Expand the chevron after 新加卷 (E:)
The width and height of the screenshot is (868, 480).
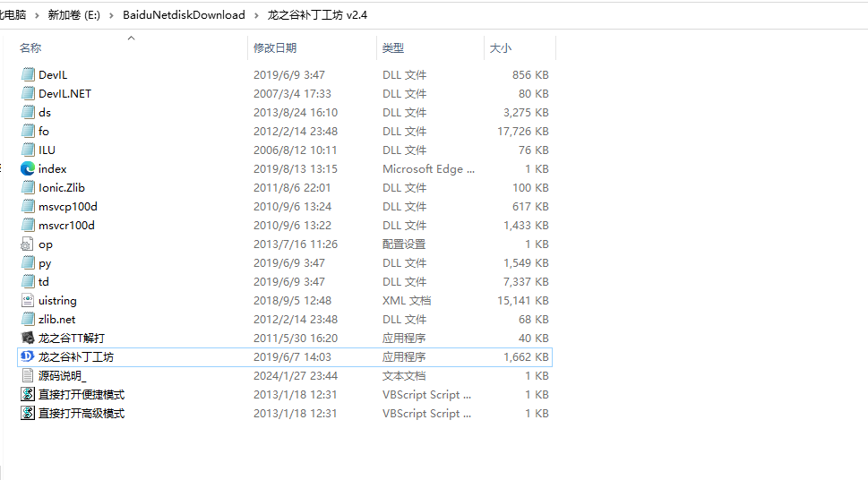111,15
